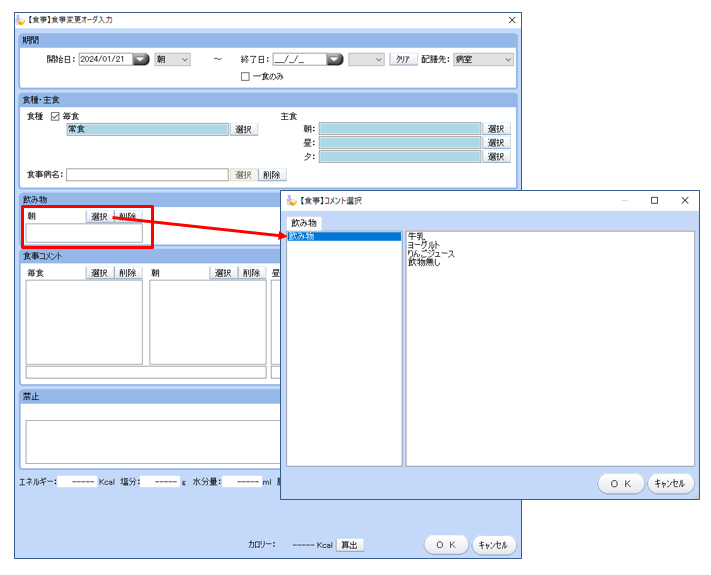
Task: Click the 飲み物 朝 text box
Action: pyautogui.click(x=84, y=234)
